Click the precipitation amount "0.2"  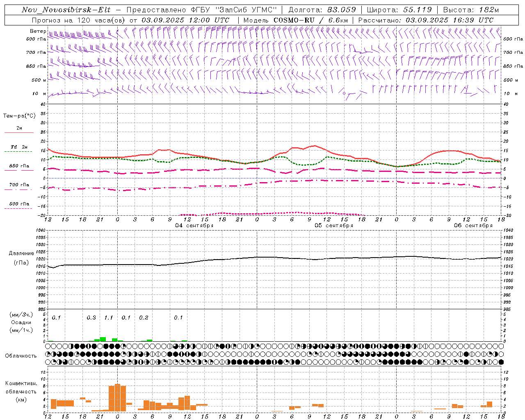144,317
